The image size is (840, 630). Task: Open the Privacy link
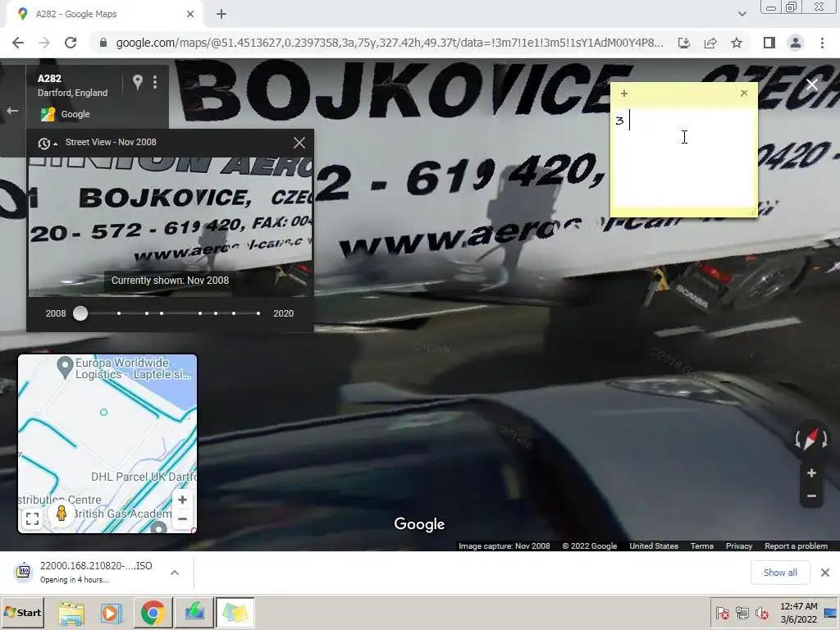pos(739,546)
